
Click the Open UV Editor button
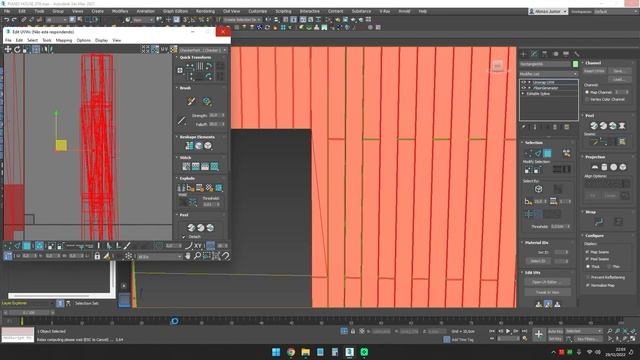[547, 282]
